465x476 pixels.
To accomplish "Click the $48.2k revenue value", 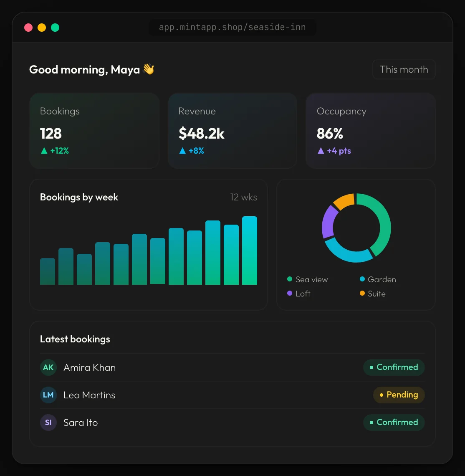I will point(202,134).
